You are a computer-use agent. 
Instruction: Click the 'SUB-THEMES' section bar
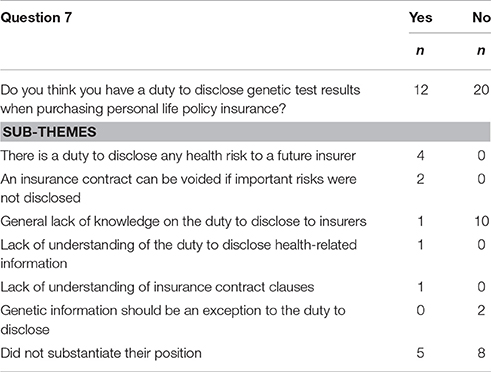[x=245, y=132]
